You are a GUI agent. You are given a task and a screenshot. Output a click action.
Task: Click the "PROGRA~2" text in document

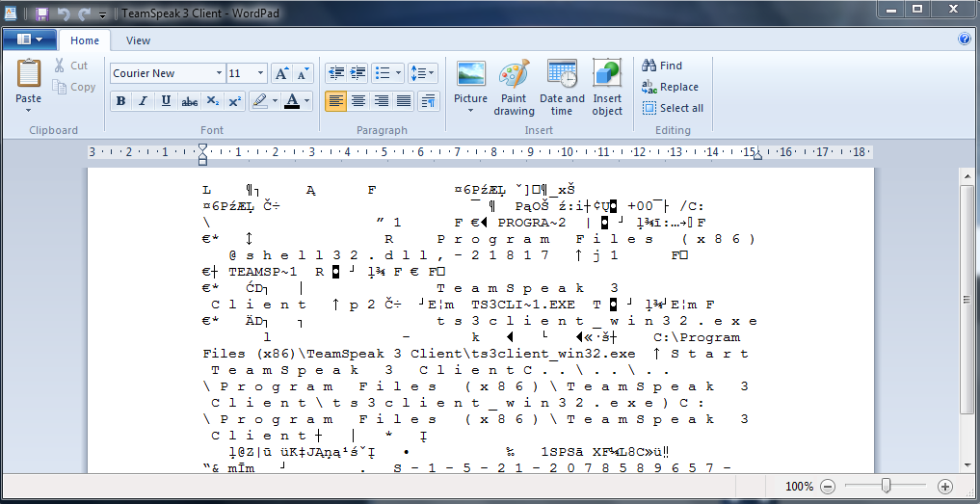[532, 223]
